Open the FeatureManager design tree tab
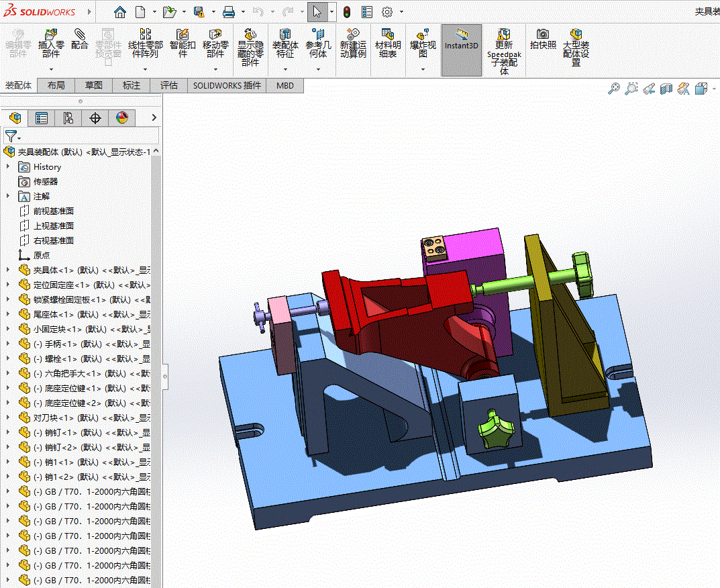 click(15, 118)
